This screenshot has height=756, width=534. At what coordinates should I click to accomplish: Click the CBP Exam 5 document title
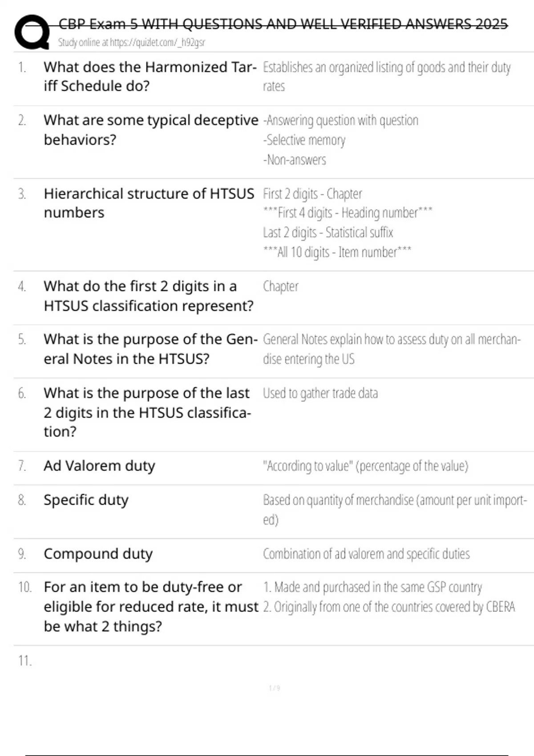(x=283, y=24)
